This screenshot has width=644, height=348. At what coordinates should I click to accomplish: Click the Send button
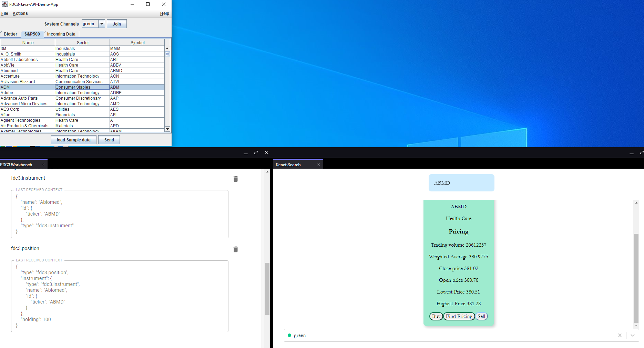click(x=109, y=140)
